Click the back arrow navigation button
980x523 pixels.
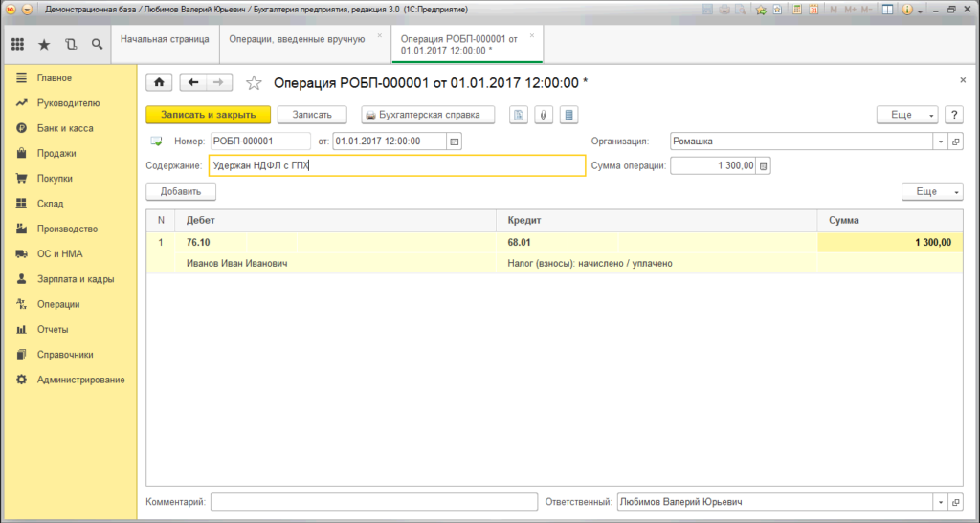[194, 83]
